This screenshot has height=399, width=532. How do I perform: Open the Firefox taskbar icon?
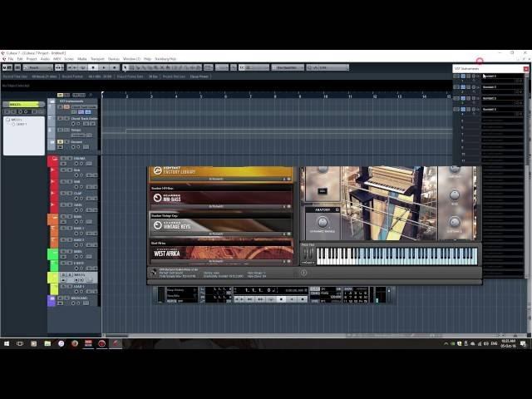75,343
